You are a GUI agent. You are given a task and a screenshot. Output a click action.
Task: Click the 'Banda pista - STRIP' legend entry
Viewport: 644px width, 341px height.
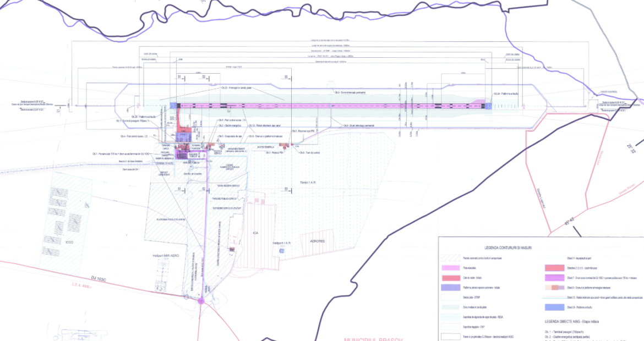[x=472, y=298]
